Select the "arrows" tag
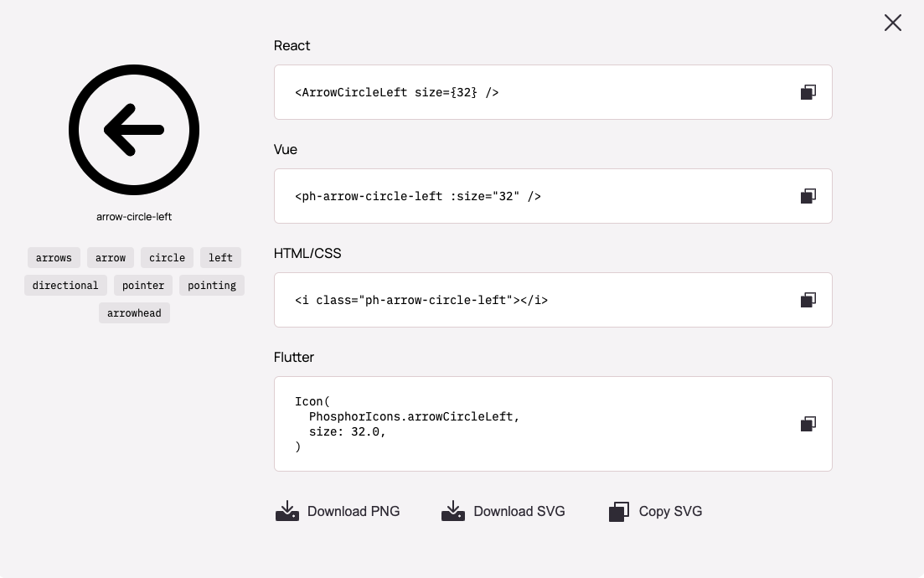 (x=54, y=258)
